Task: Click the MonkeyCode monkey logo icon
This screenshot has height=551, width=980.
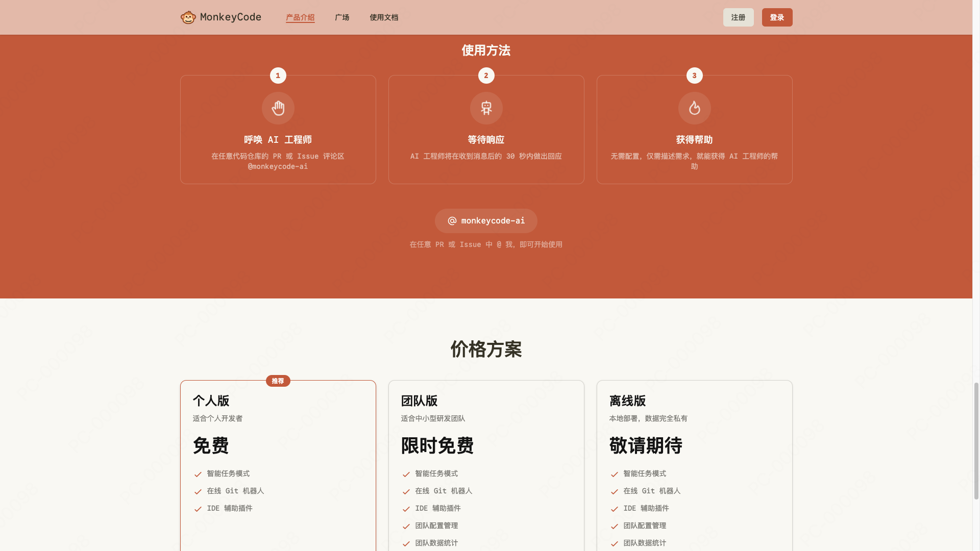Action: tap(188, 17)
